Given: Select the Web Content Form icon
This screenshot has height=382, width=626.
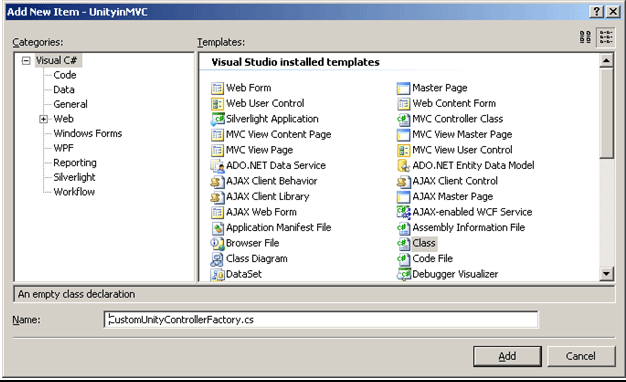Looking at the screenshot, I should 403,103.
